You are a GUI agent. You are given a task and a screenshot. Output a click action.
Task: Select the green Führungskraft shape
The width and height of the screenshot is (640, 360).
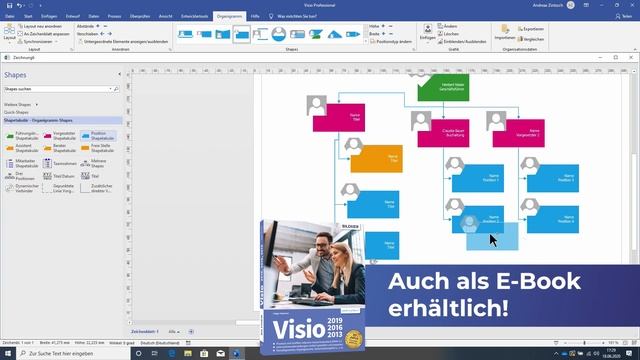click(x=22, y=136)
